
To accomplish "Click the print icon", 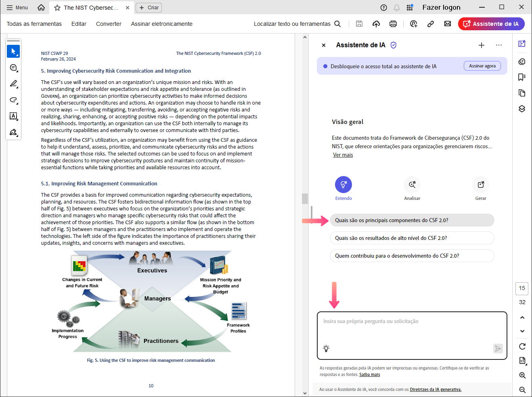I will tap(393, 24).
